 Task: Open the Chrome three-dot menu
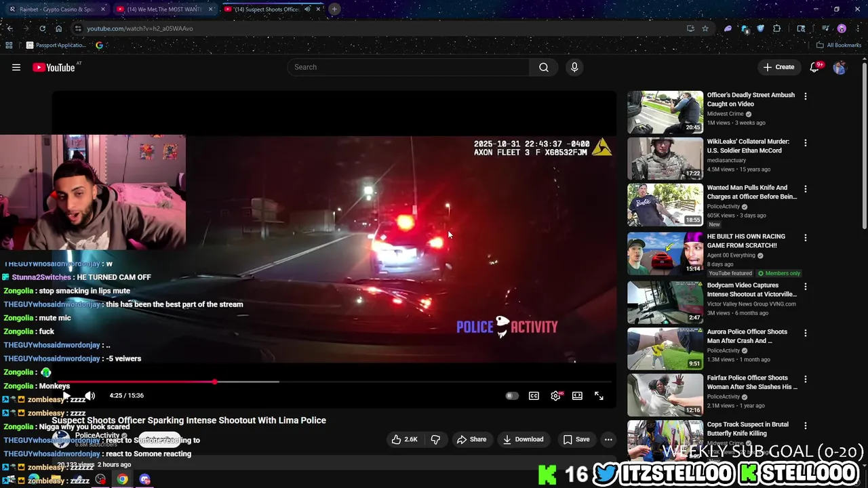pyautogui.click(x=859, y=28)
